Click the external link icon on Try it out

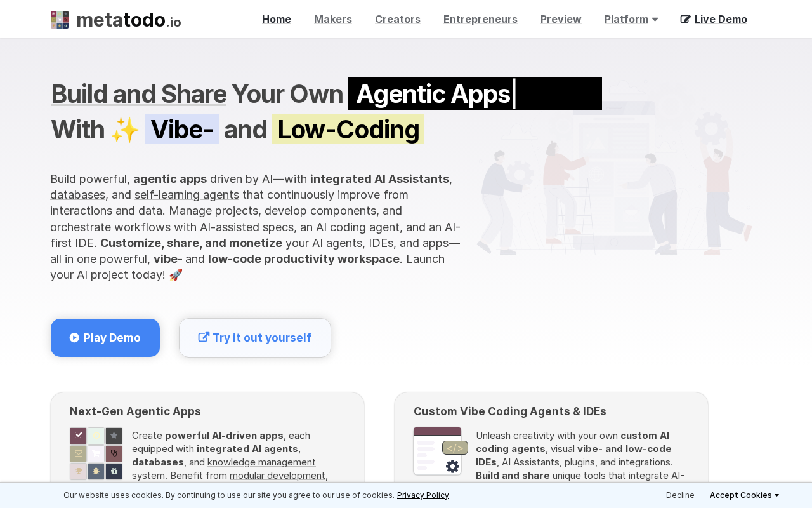click(204, 337)
